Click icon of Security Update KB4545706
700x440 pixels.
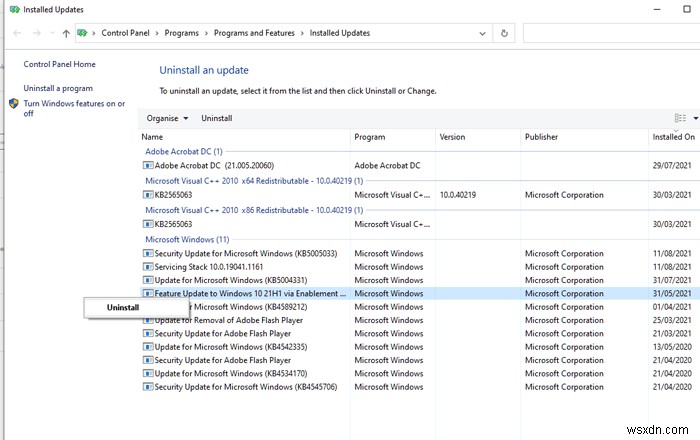pos(148,387)
